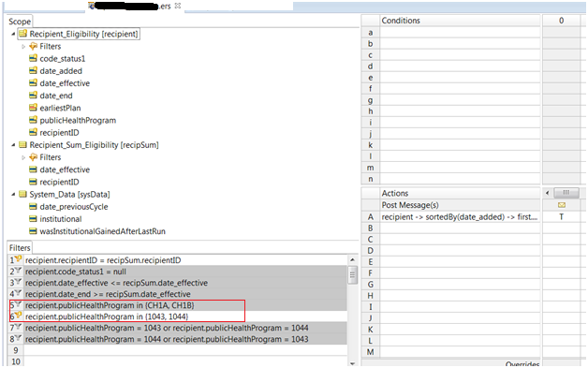588x368 pixels.
Task: Click empty filter row 9
Action: click(x=185, y=350)
